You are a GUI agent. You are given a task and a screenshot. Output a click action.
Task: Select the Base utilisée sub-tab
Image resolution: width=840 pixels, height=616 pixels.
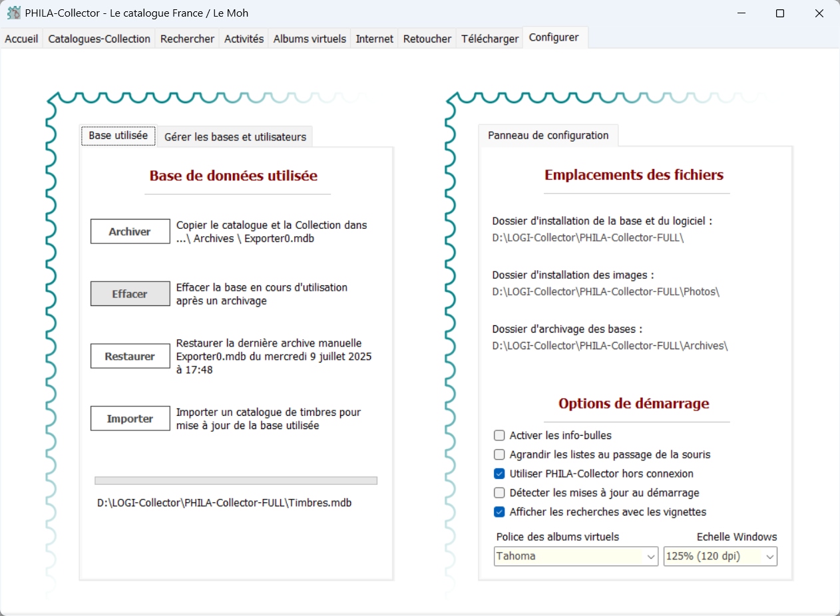pyautogui.click(x=118, y=135)
